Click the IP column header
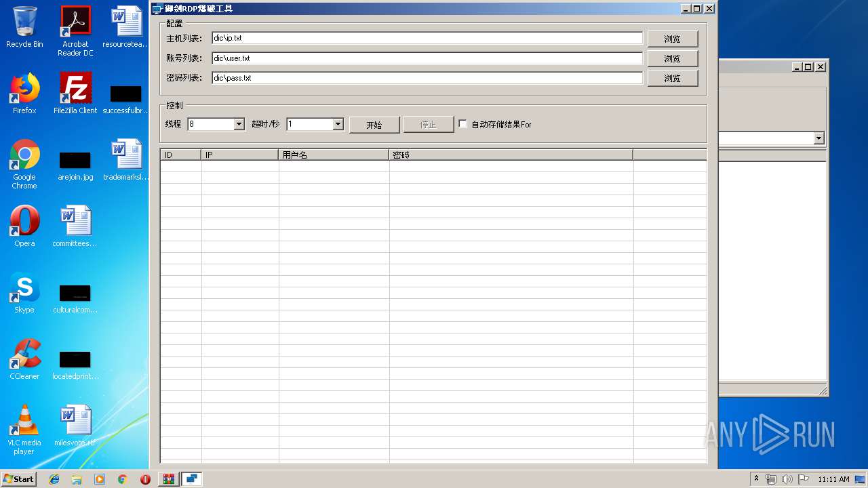This screenshot has height=488, width=868. tap(240, 155)
